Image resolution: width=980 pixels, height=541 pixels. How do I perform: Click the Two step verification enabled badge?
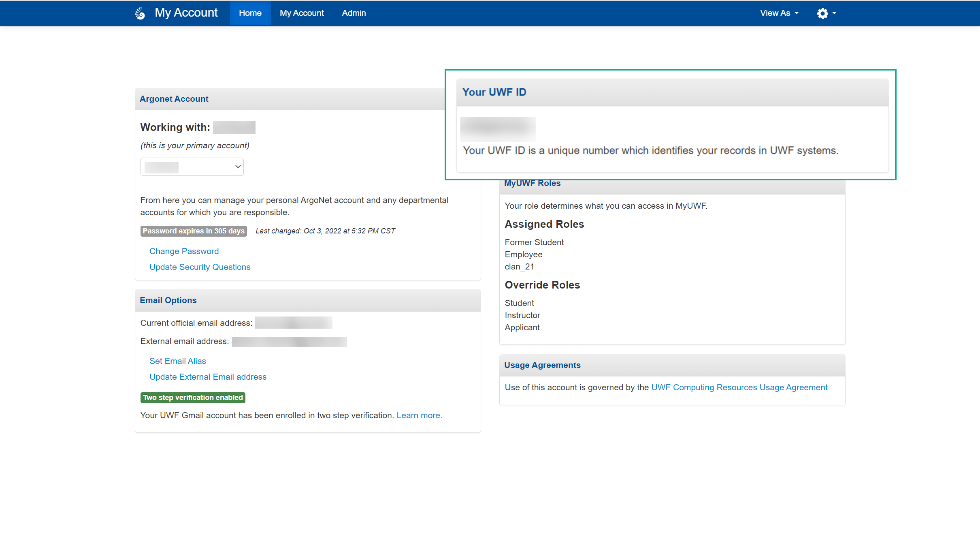tap(193, 398)
